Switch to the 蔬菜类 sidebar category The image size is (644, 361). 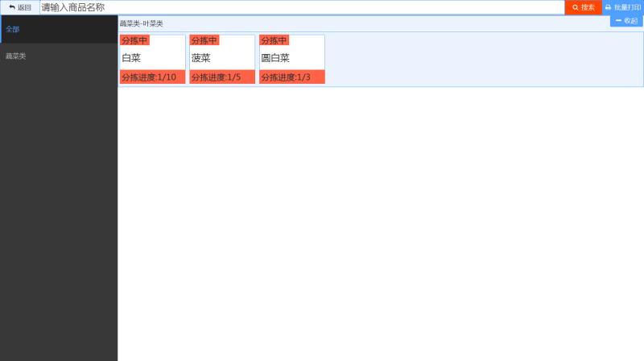(x=59, y=56)
